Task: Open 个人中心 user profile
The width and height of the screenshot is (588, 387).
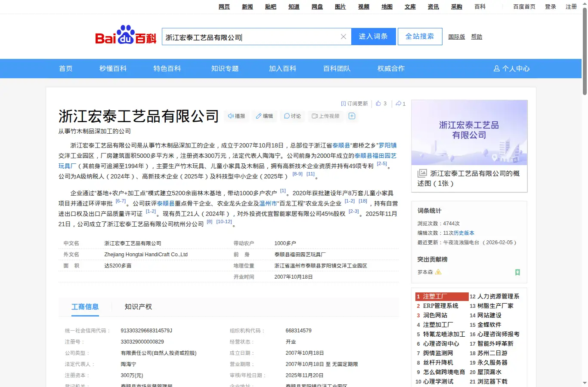Action: [x=511, y=68]
